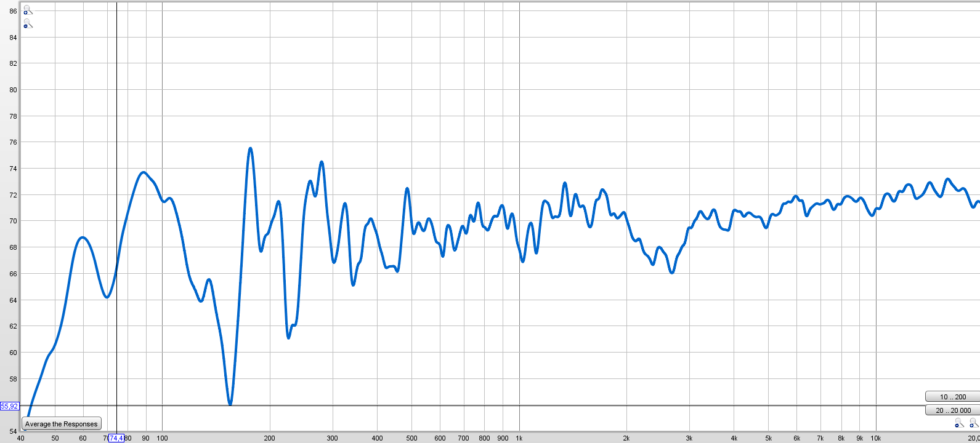The height and width of the screenshot is (443, 980).
Task: Click the vertical zoom-out magnifier icon
Action: click(27, 23)
